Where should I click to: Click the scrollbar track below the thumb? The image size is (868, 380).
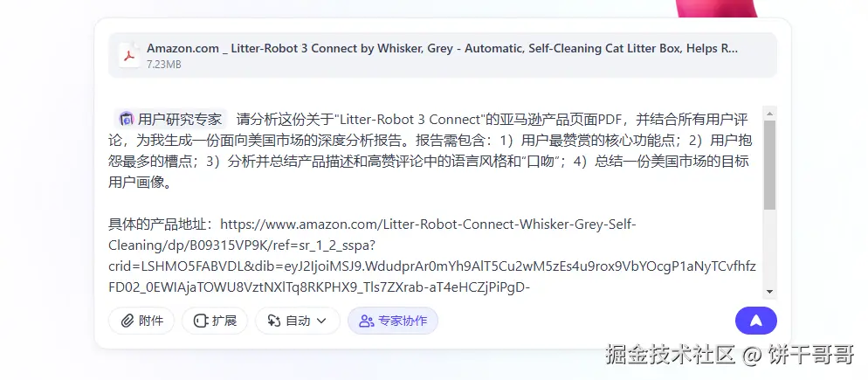click(x=769, y=247)
